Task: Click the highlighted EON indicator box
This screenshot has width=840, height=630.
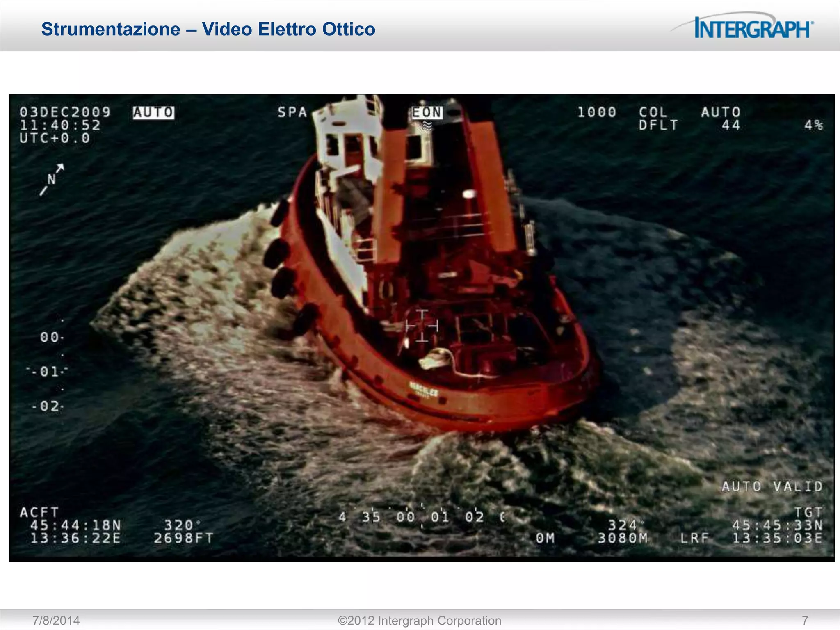Action: pos(427,112)
